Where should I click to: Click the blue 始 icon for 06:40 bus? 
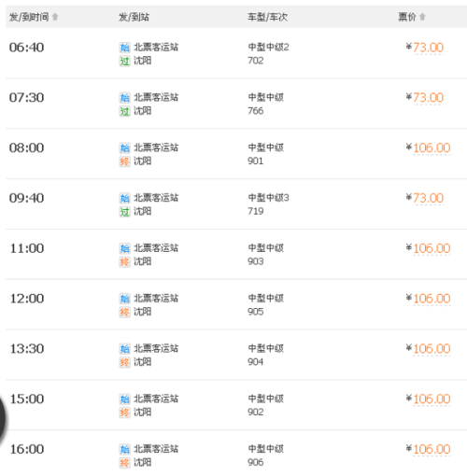[x=124, y=48]
